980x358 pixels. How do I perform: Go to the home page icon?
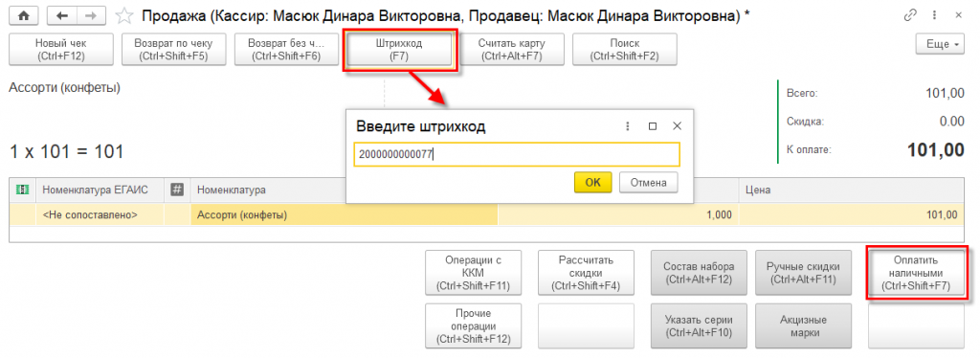click(23, 16)
